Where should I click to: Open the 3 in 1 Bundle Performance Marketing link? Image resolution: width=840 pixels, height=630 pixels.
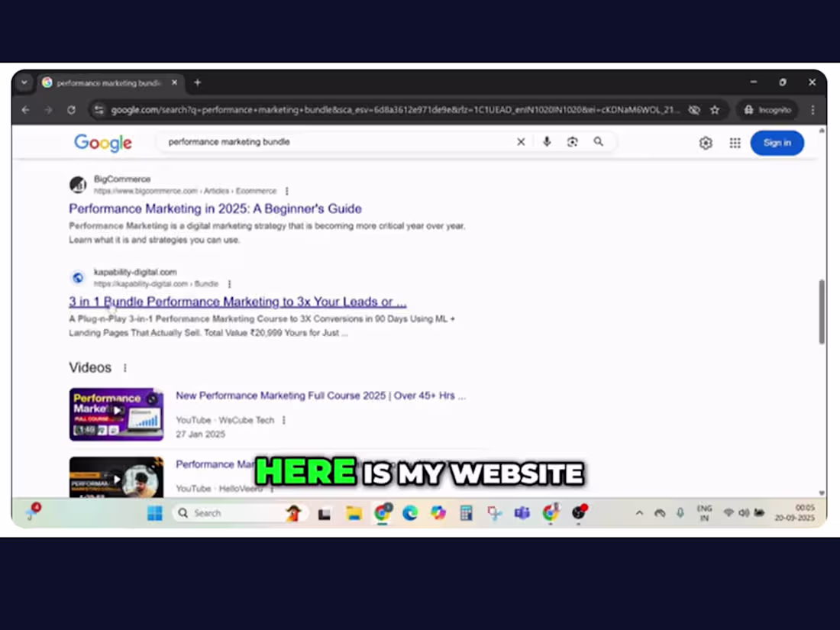tap(237, 302)
